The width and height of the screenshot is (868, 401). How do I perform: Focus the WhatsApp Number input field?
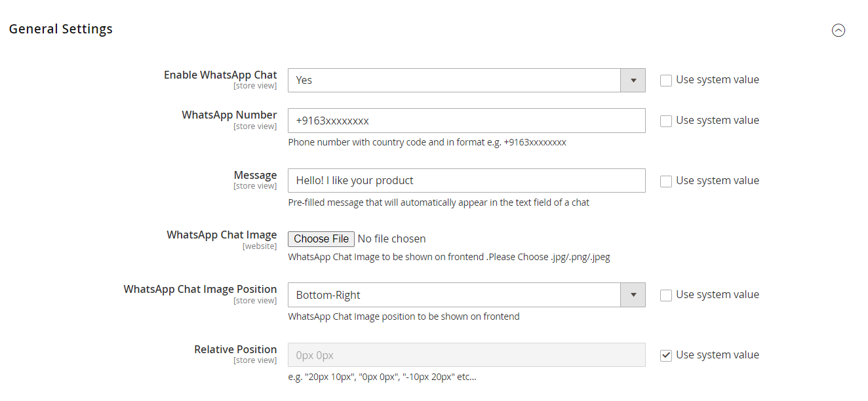[466, 121]
